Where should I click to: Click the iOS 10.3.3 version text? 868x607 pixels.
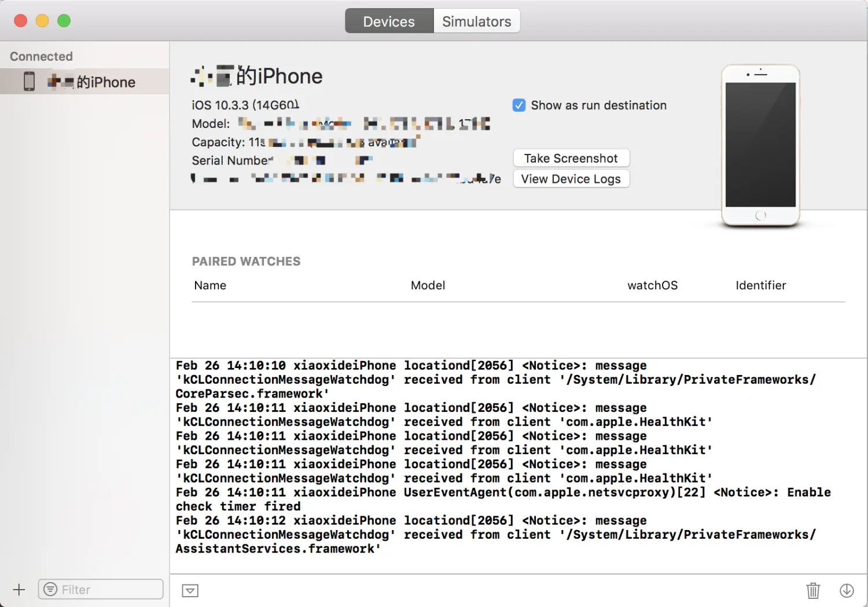245,105
